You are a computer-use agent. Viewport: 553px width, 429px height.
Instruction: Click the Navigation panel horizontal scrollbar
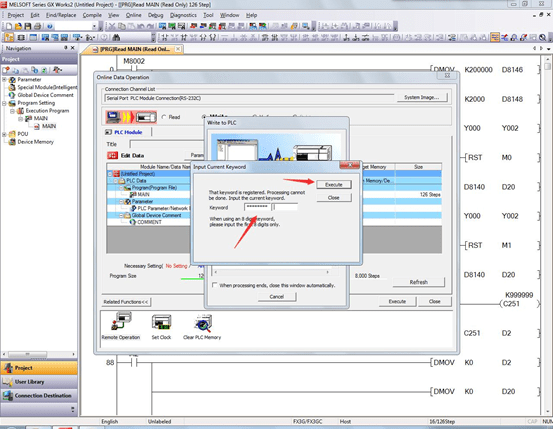pos(39,354)
